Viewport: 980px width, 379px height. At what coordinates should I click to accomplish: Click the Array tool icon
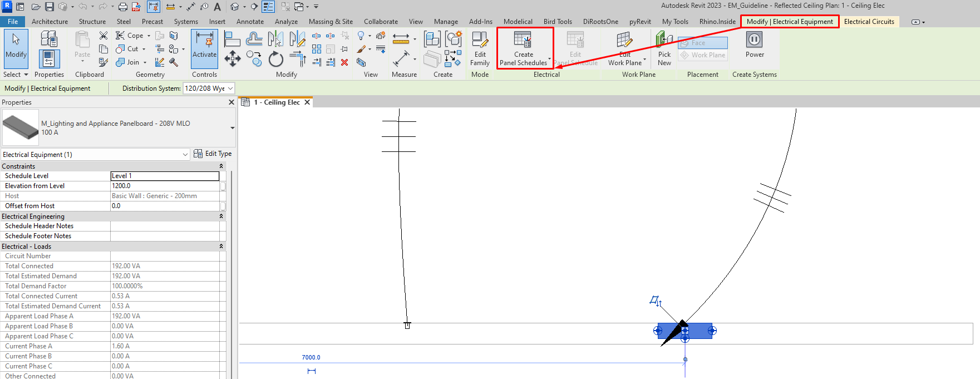pyautogui.click(x=317, y=49)
